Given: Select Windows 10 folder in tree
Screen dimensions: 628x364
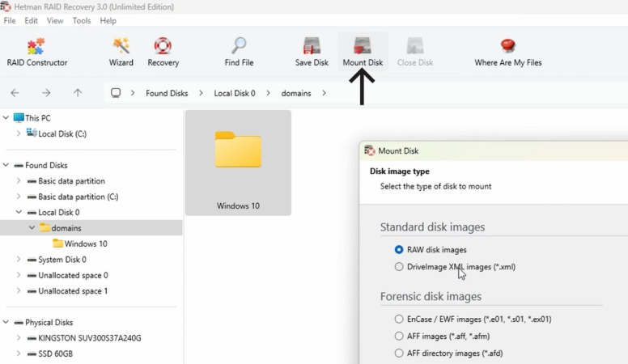Looking at the screenshot, I should pyautogui.click(x=80, y=243).
